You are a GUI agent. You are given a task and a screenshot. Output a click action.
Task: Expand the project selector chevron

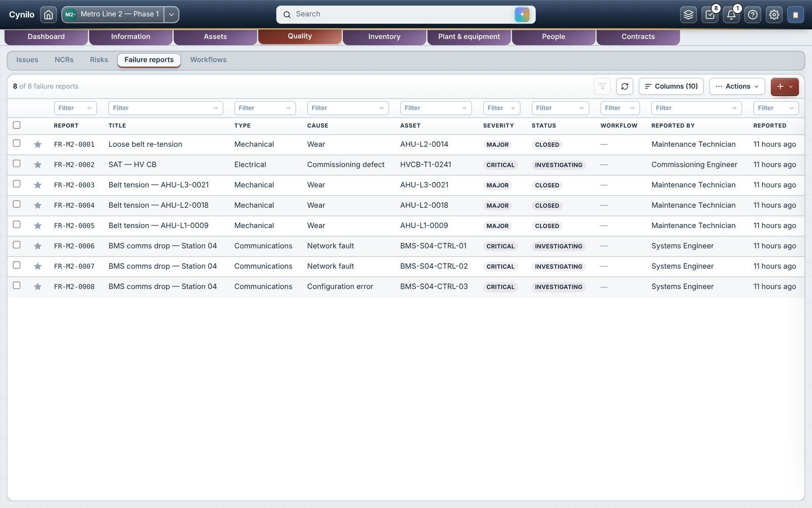[172, 15]
